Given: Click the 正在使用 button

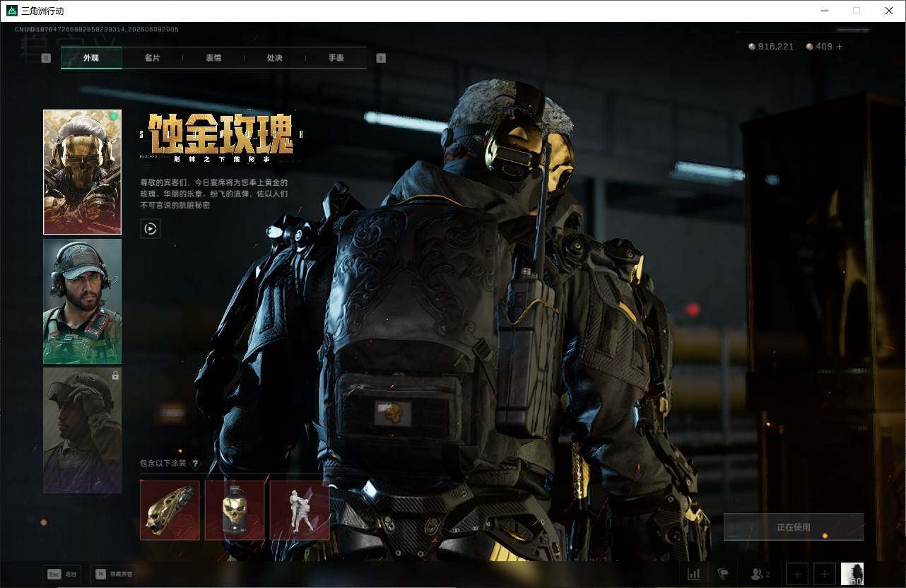Looking at the screenshot, I should pyautogui.click(x=794, y=527).
